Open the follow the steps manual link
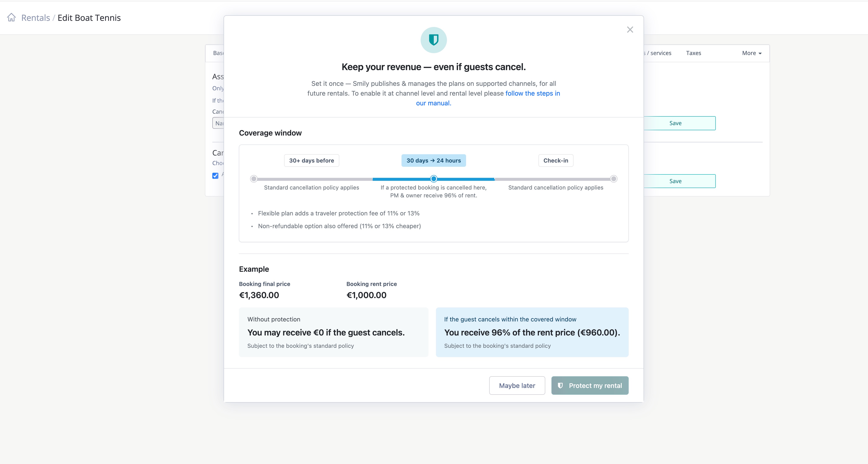Viewport: 868px width, 464px height. [532, 93]
